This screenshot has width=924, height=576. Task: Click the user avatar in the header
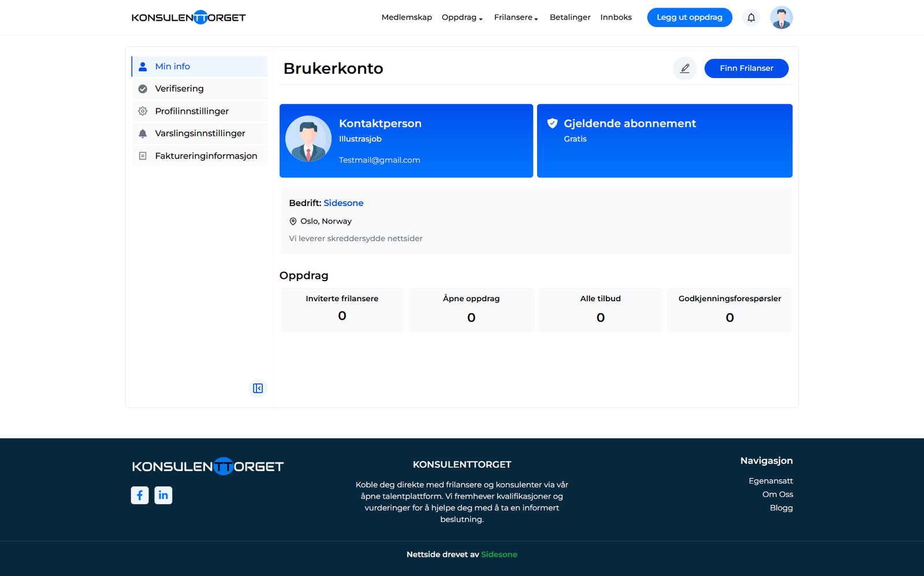(781, 17)
